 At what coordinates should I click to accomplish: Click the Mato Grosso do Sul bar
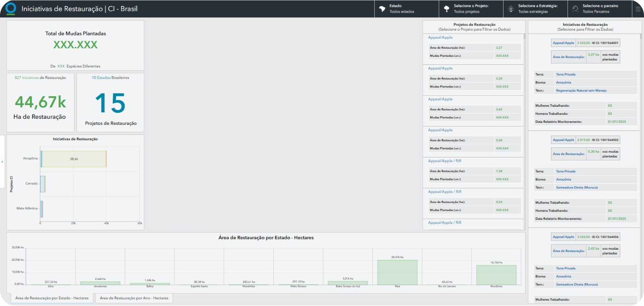(x=348, y=283)
